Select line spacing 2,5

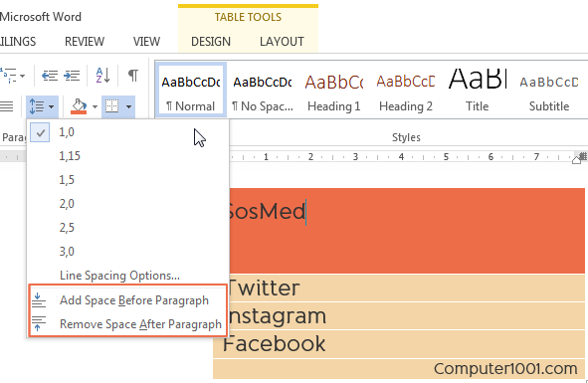click(x=128, y=228)
